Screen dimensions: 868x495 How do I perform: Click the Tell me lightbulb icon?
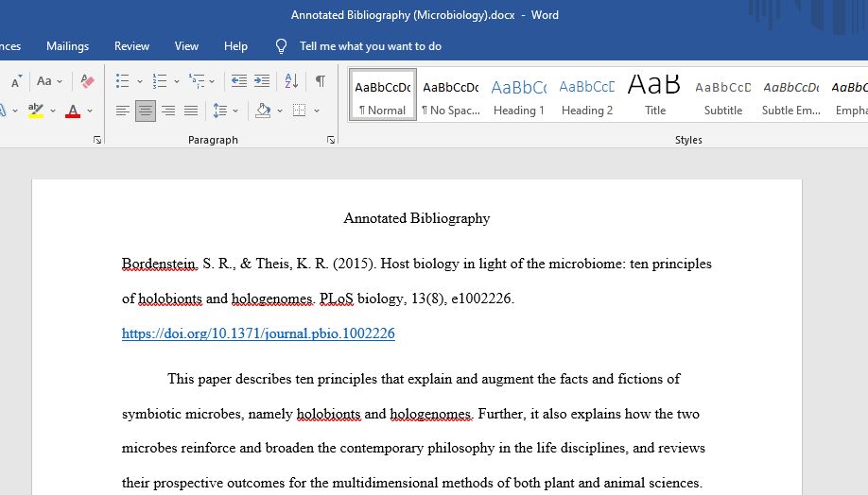pos(281,46)
